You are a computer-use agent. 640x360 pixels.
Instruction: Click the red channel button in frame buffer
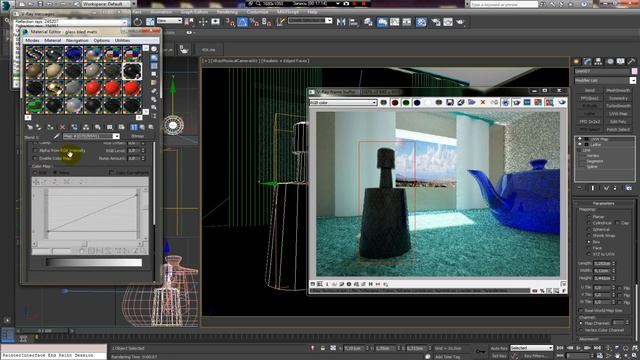click(x=395, y=102)
